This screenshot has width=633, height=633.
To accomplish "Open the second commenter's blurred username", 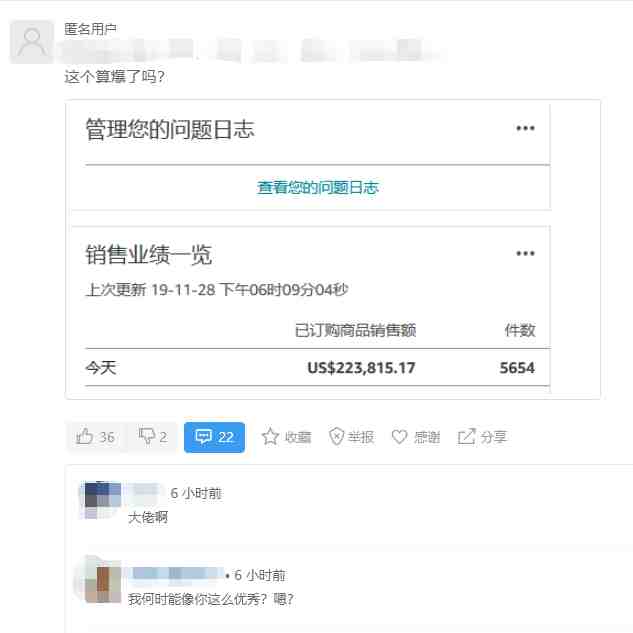I will click(x=176, y=574).
